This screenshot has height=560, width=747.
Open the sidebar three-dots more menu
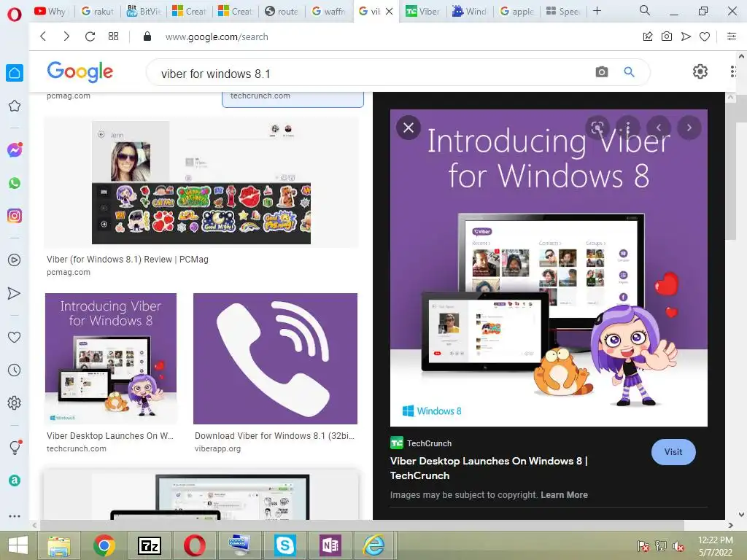[x=15, y=516]
